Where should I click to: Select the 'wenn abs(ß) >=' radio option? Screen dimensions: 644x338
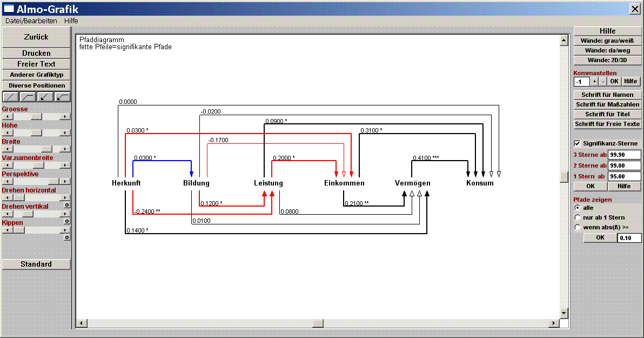click(x=578, y=227)
